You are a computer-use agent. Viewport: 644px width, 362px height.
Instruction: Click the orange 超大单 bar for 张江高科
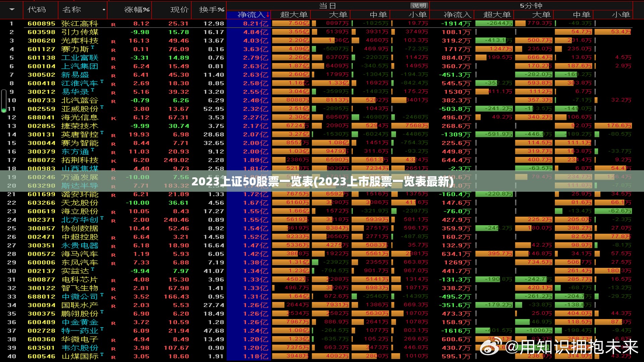(x=291, y=23)
